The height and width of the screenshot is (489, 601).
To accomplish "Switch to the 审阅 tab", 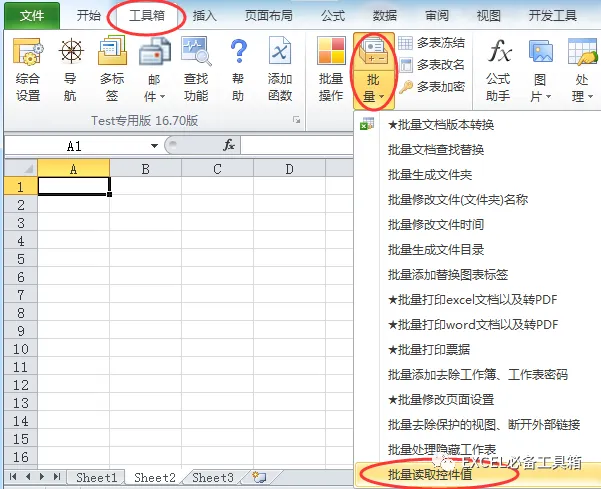I will pyautogui.click(x=437, y=16).
